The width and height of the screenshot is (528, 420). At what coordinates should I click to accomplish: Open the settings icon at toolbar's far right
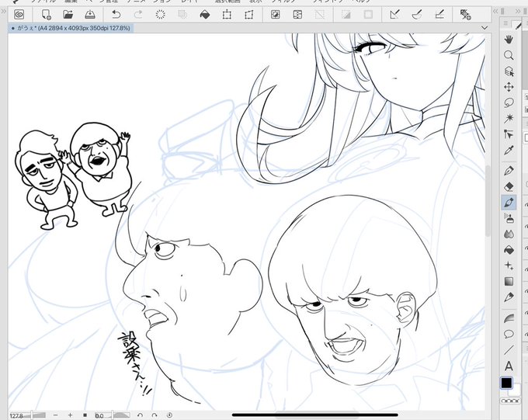point(465,15)
